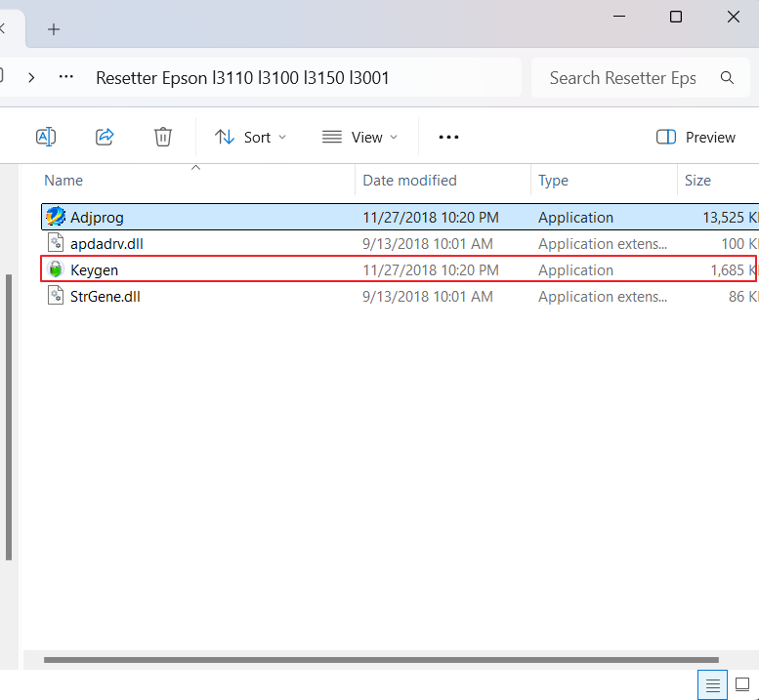Click the Share icon in the toolbar
This screenshot has width=759, height=700.
pyautogui.click(x=105, y=137)
